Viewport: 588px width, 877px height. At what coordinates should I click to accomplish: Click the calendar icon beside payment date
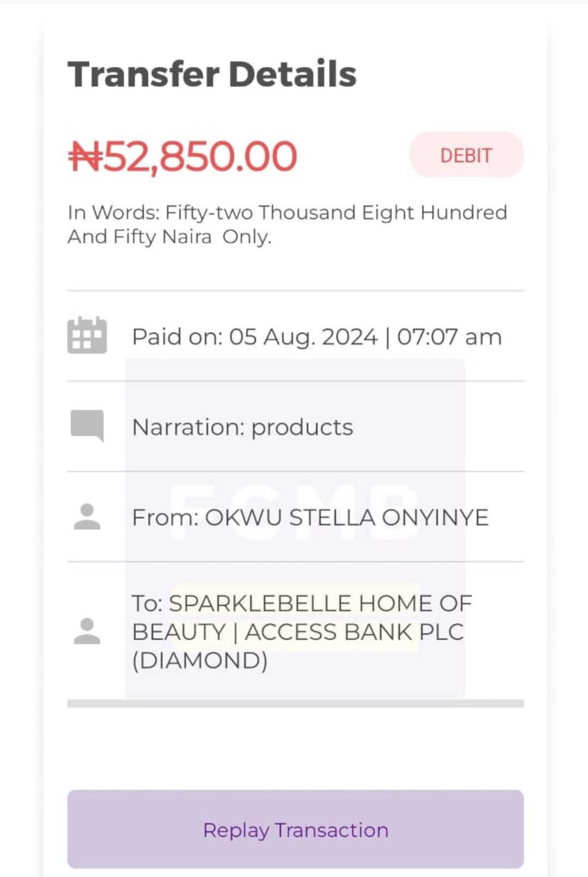[87, 335]
